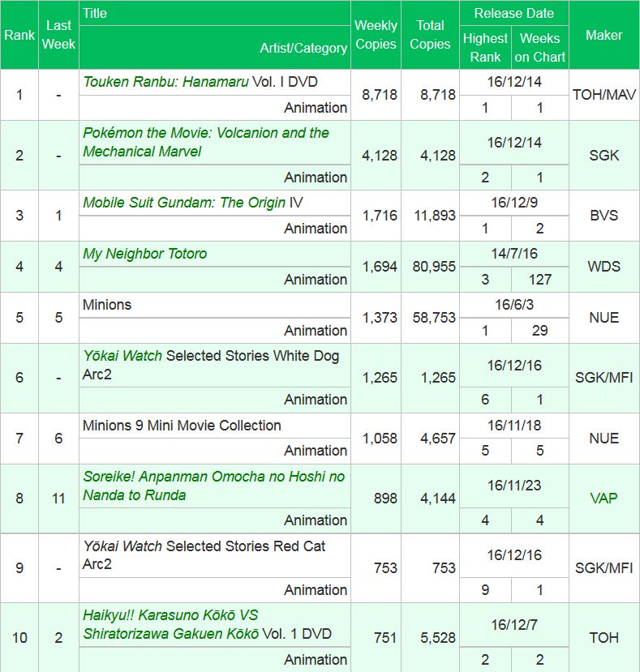Click the 80,955 total copies cell
The width and height of the screenshot is (640, 672).
430,267
